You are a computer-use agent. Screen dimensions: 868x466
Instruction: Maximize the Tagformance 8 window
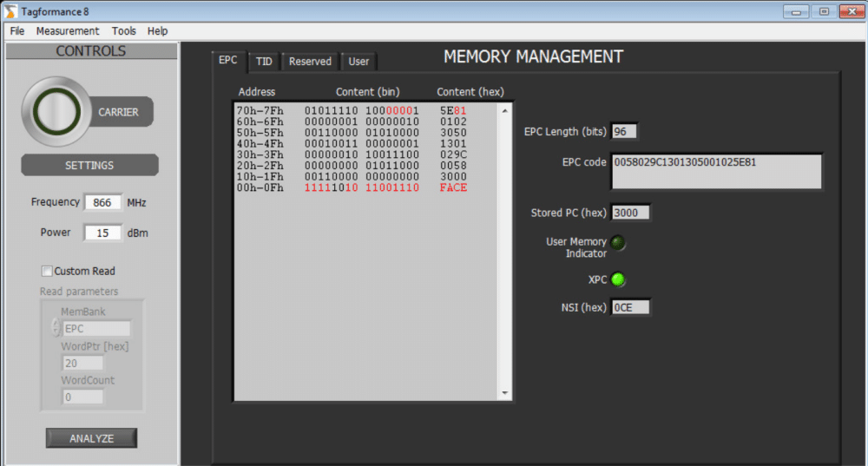(x=824, y=11)
